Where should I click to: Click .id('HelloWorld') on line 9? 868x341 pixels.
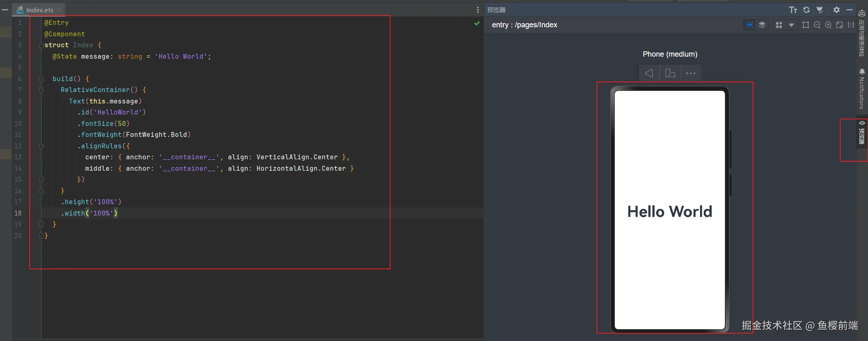(111, 112)
